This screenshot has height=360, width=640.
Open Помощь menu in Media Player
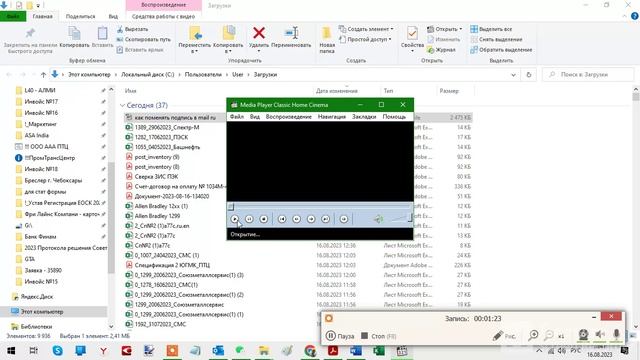pos(394,117)
